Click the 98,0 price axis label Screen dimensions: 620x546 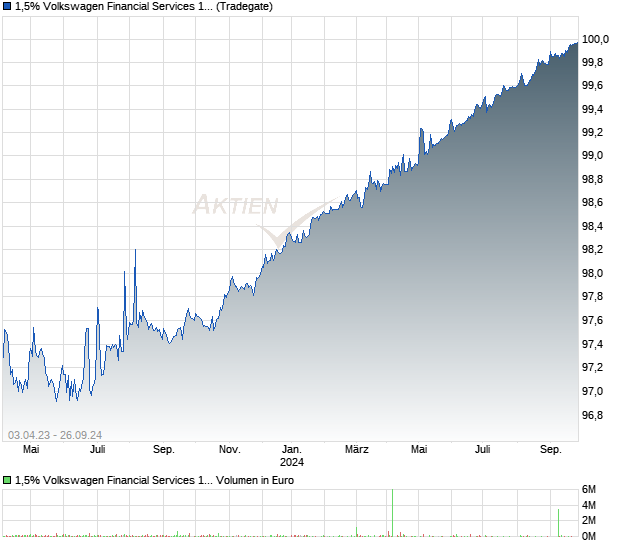click(595, 274)
